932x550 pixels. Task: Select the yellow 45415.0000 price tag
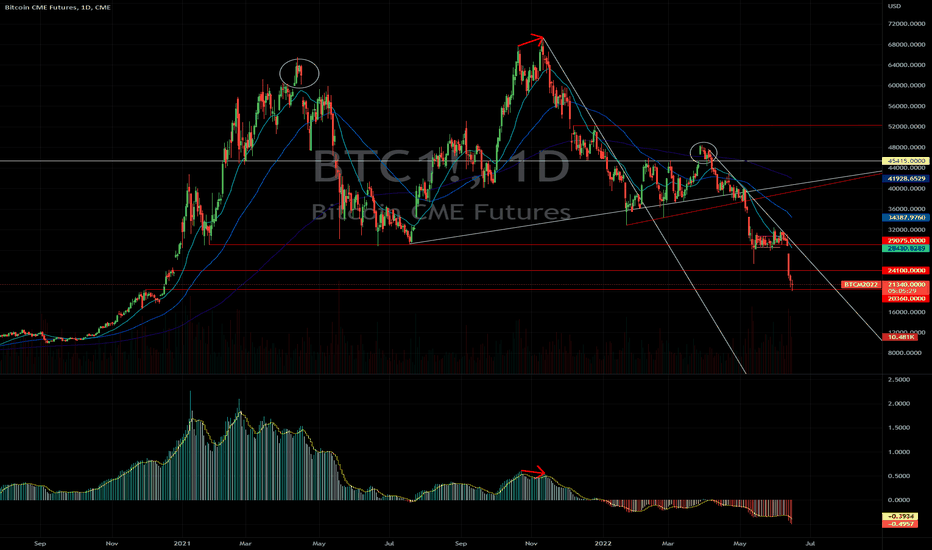[906, 161]
